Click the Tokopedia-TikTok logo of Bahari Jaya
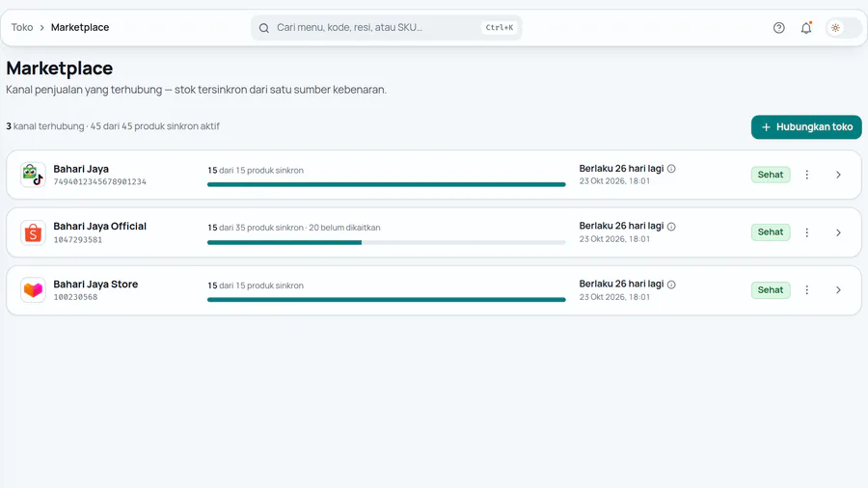868x488 pixels. click(33, 175)
